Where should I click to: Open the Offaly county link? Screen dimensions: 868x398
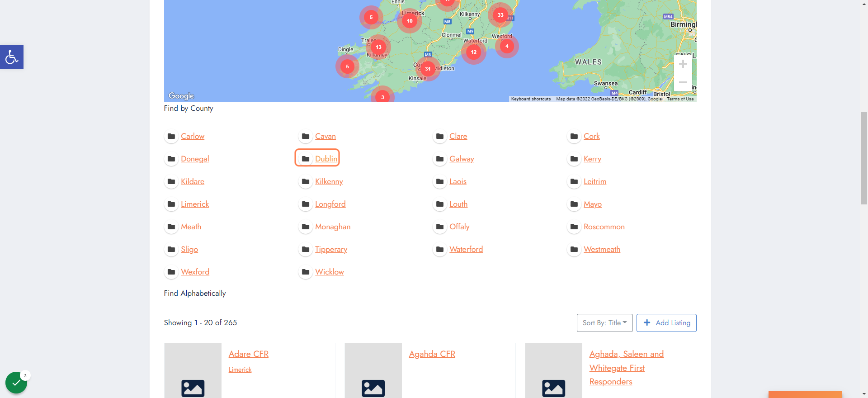point(459,227)
